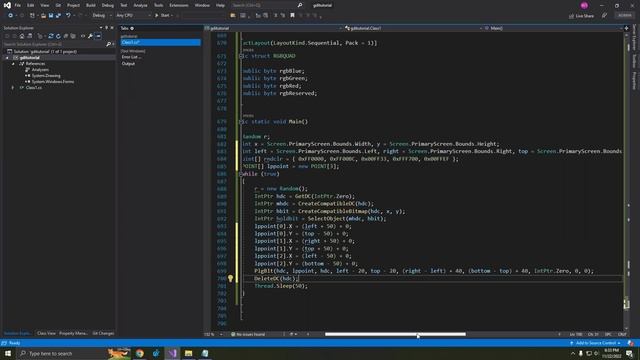
Task: Click the pink account avatar icon
Action: (x=584, y=5)
